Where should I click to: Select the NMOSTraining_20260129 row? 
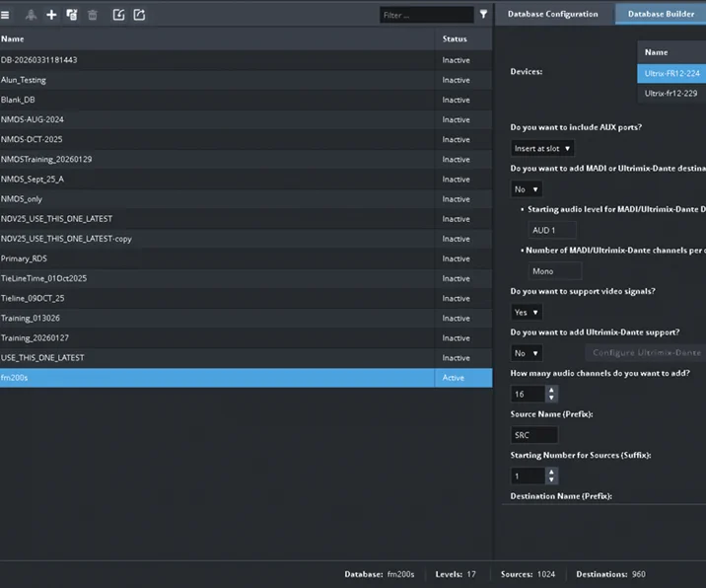click(x=246, y=159)
